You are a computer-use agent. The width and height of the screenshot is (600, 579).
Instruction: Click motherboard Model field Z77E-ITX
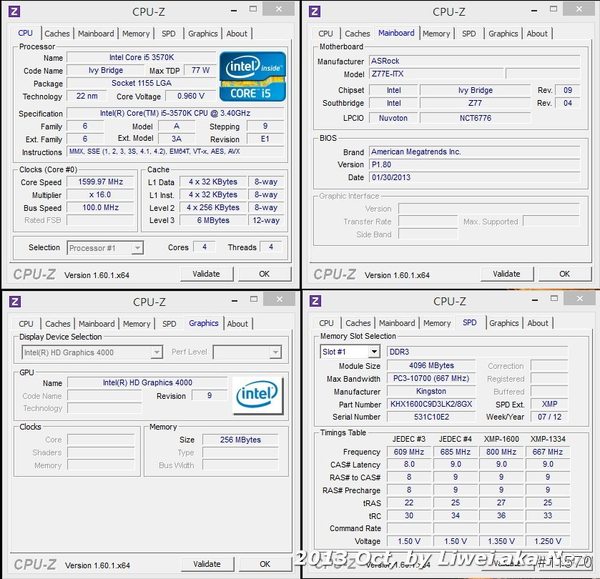point(436,74)
